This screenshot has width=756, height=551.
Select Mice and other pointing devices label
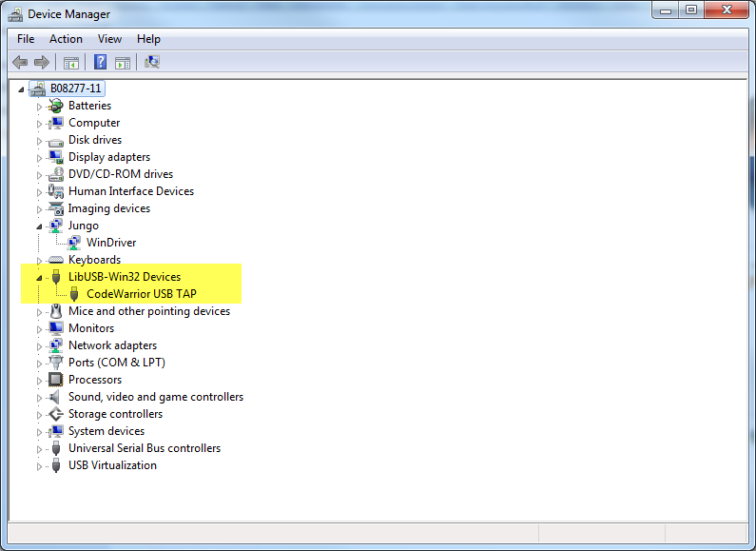click(149, 311)
